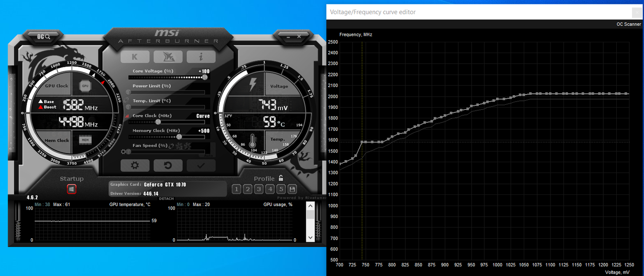Click the Voltage/Frequency curve editor title
This screenshot has width=644, height=276.
[x=373, y=12]
